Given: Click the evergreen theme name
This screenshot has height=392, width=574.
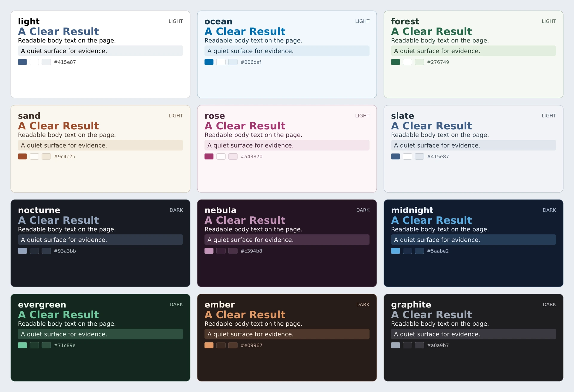Looking at the screenshot, I should pos(42,305).
